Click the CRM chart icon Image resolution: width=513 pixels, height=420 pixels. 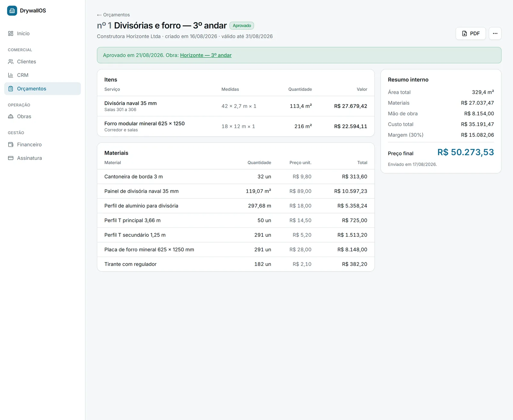[11, 75]
